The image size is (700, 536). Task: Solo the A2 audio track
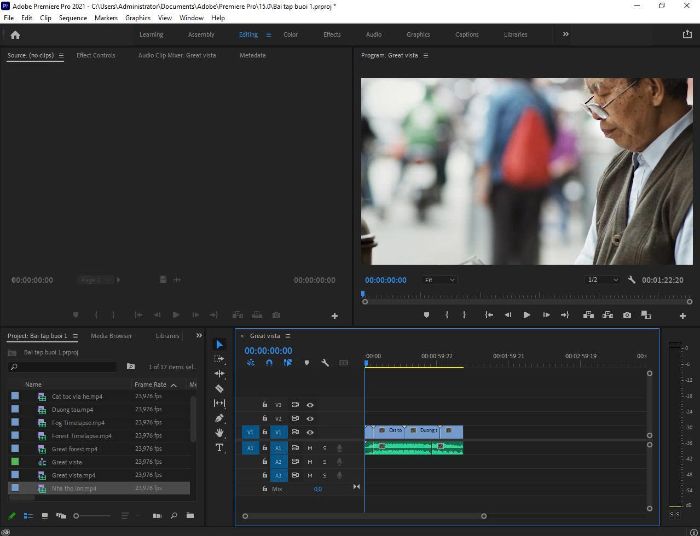tap(325, 461)
